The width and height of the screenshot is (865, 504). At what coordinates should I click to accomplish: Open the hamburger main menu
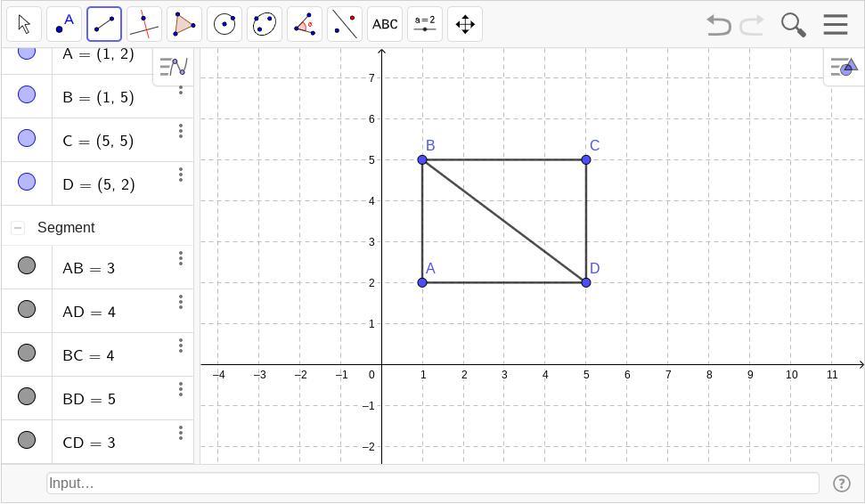coord(836,25)
